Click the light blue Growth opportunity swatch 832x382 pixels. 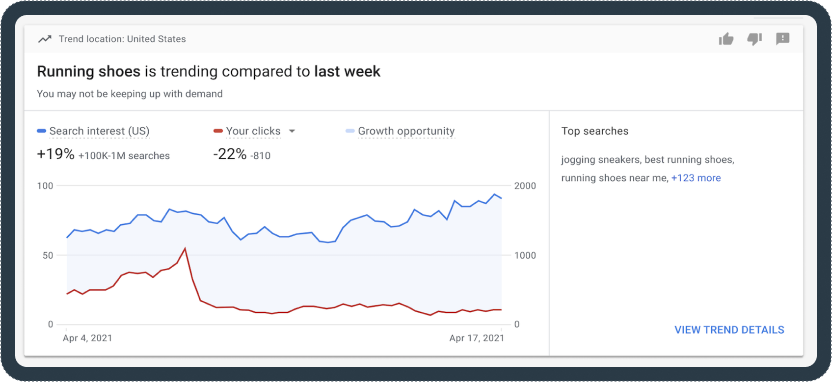(350, 131)
